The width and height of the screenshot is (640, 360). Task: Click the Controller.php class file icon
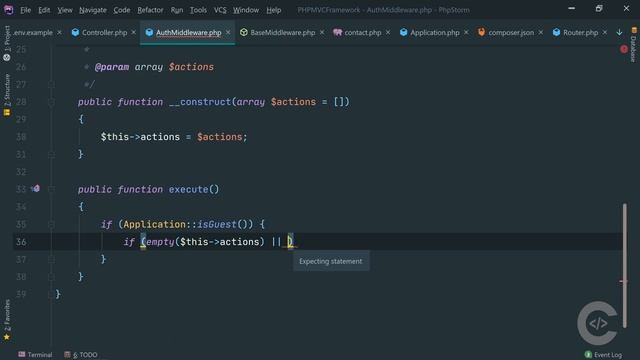[x=75, y=32]
